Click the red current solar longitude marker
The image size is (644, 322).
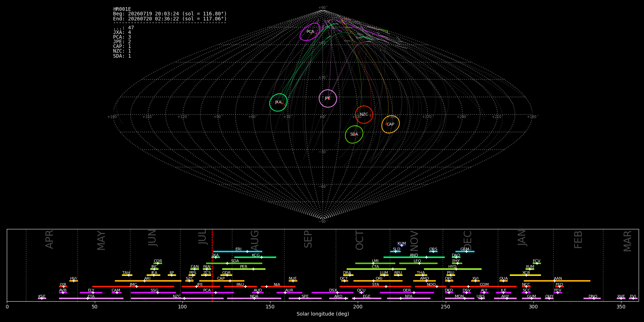click(212, 265)
